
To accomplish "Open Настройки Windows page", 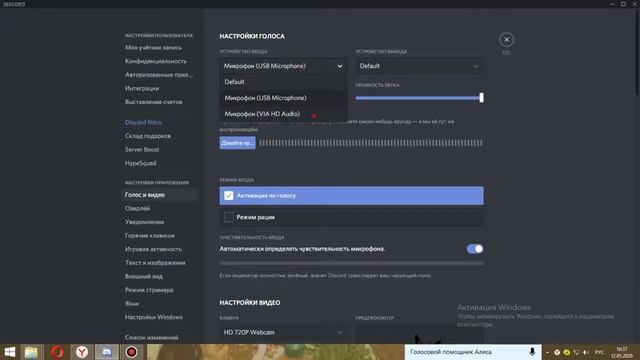I will [154, 317].
